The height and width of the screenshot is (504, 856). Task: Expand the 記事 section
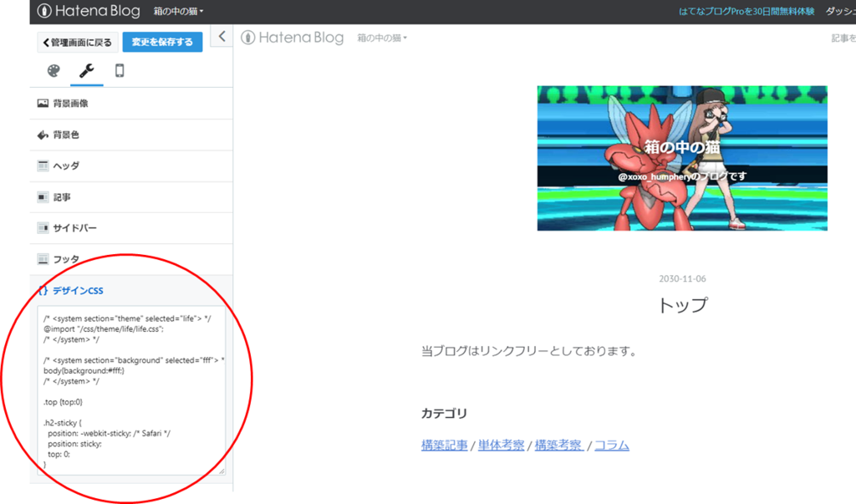(x=131, y=197)
